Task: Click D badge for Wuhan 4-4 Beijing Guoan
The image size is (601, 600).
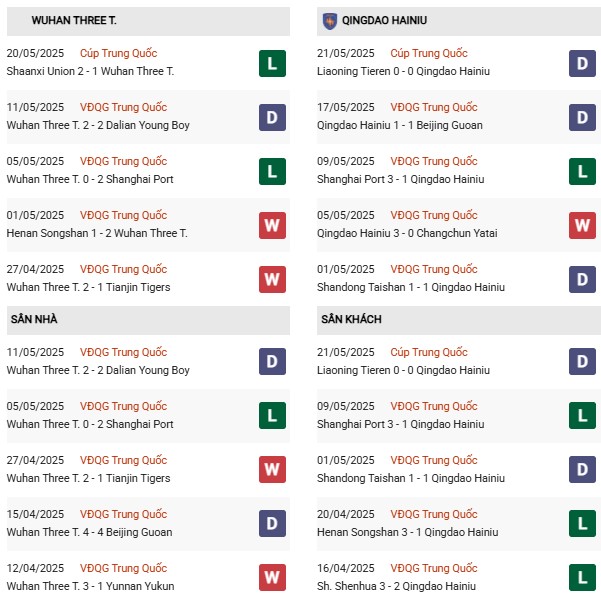Action: click(x=272, y=524)
